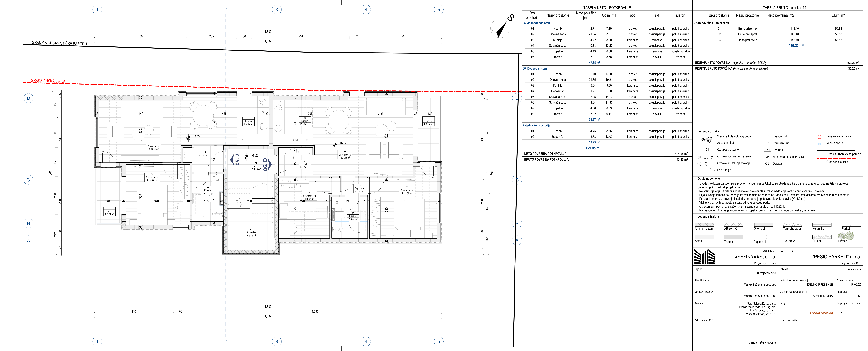
Task: Click the north arrow compass symbol
Action: (x=500, y=28)
